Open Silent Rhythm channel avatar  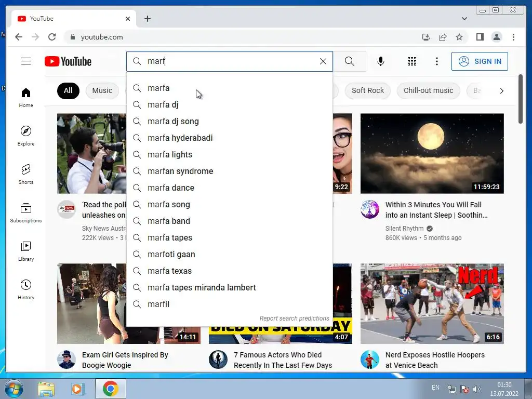(370, 209)
